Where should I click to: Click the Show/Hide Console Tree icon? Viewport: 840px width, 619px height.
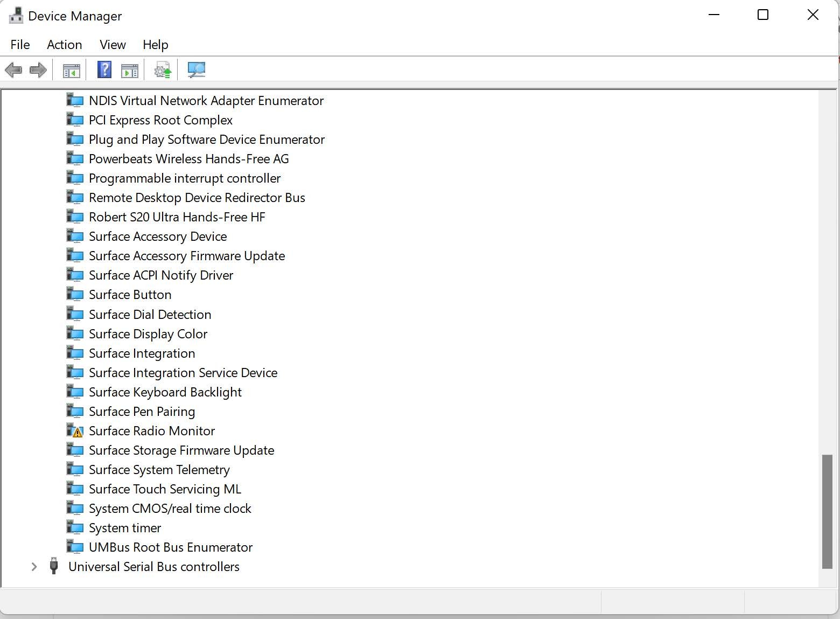[71, 69]
